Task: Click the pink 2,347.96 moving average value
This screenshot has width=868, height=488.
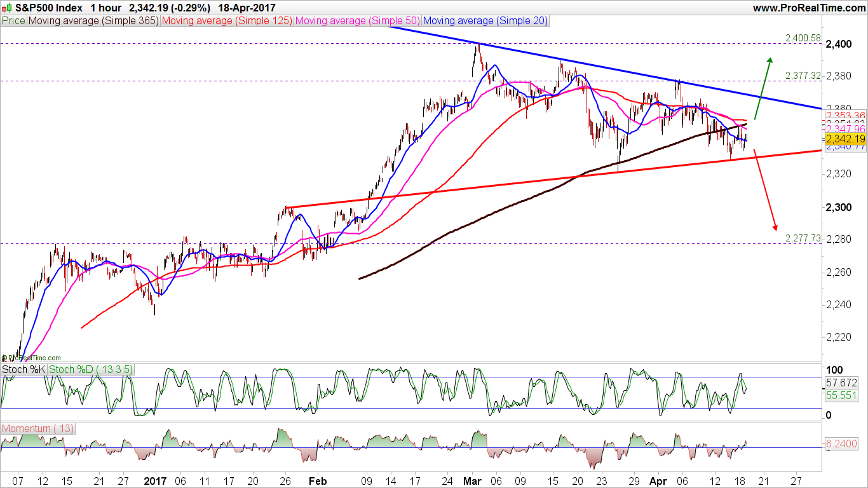Action: click(x=846, y=128)
